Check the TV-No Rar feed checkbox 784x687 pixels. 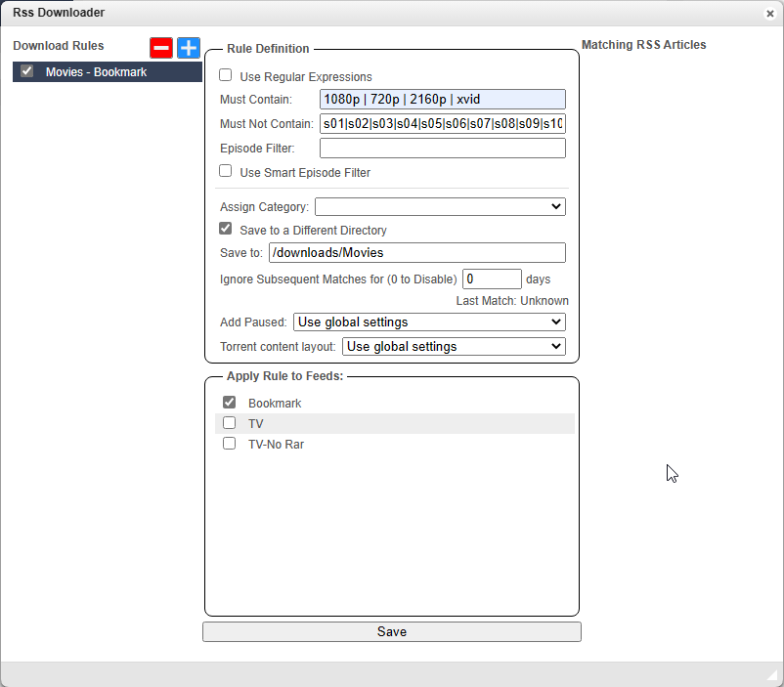[230, 444]
